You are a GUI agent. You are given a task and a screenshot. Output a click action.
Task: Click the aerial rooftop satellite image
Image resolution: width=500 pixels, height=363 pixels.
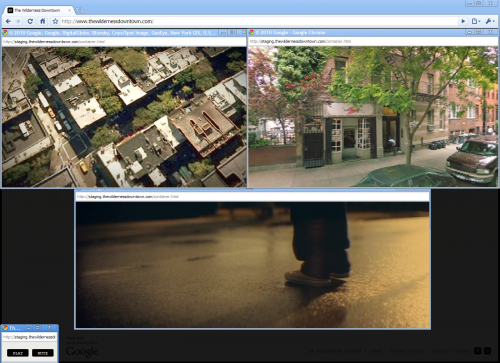[124, 117]
